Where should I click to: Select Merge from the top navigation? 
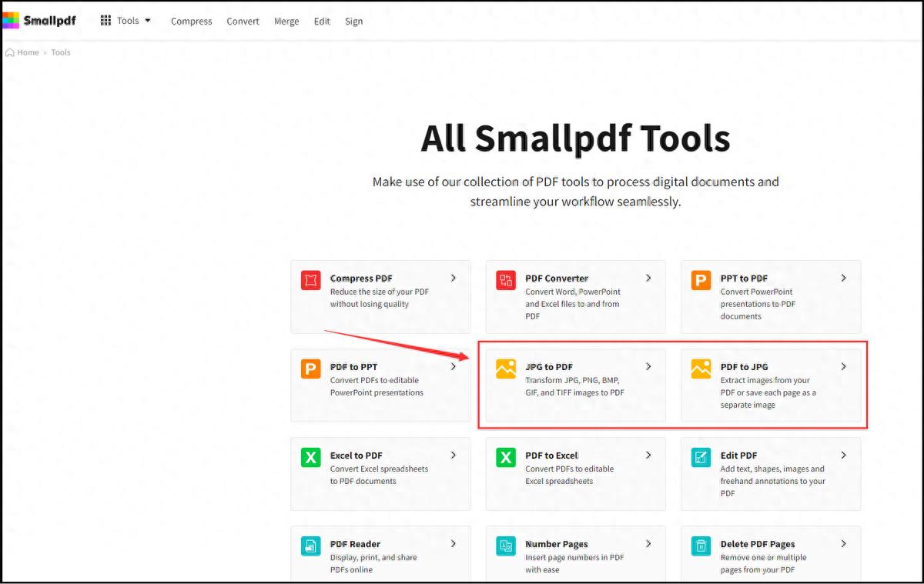[286, 21]
